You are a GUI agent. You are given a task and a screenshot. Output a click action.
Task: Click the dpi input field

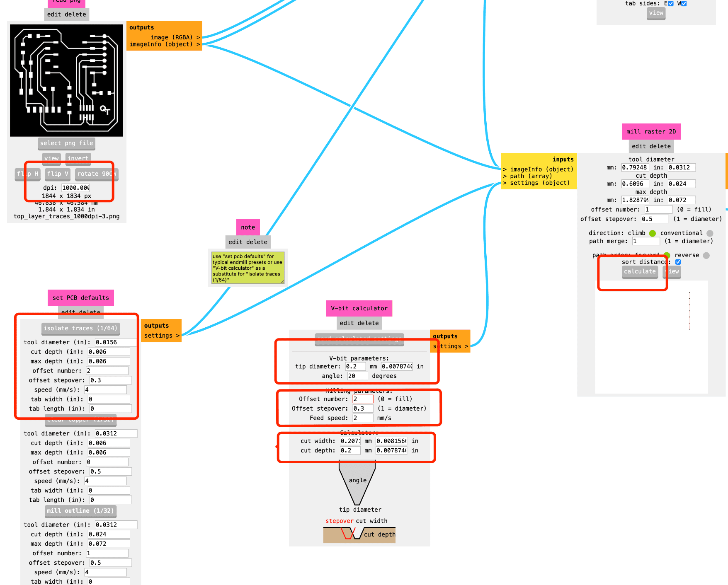pos(75,188)
